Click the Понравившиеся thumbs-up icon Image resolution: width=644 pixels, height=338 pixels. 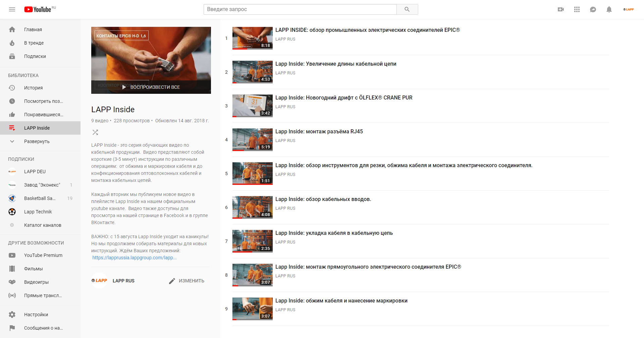12,115
